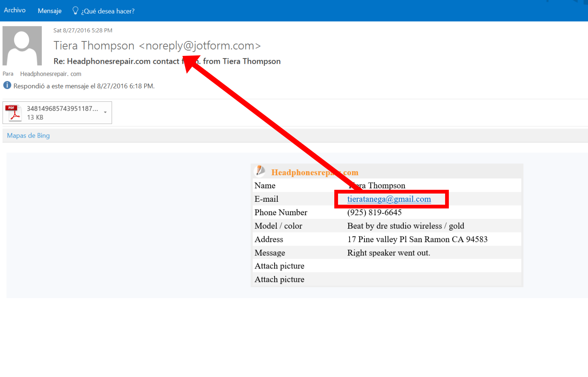Click the phone number (925) 819-6645

[x=374, y=213]
